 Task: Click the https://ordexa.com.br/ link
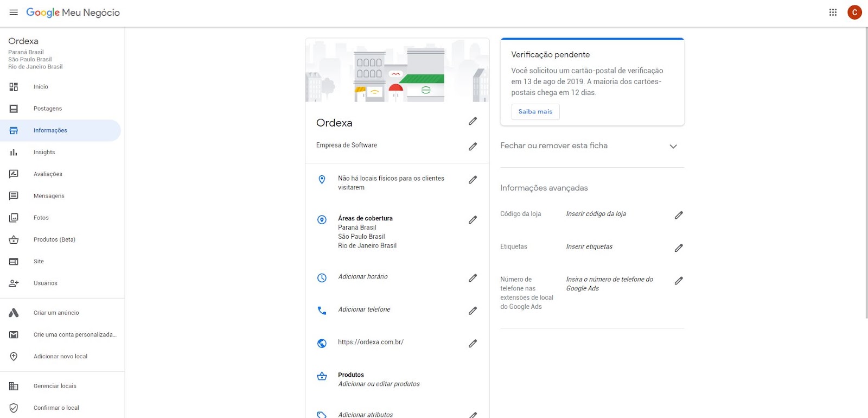coord(371,342)
